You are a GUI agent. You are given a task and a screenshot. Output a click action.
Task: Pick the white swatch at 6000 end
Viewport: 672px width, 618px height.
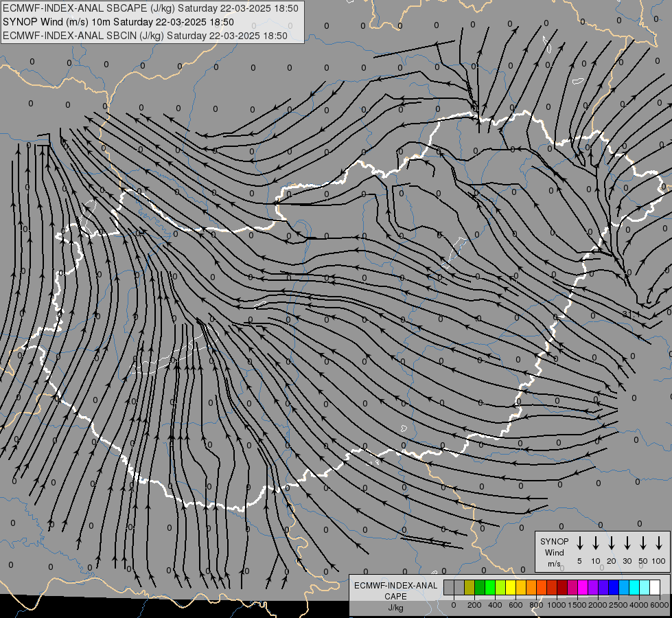pyautogui.click(x=654, y=587)
